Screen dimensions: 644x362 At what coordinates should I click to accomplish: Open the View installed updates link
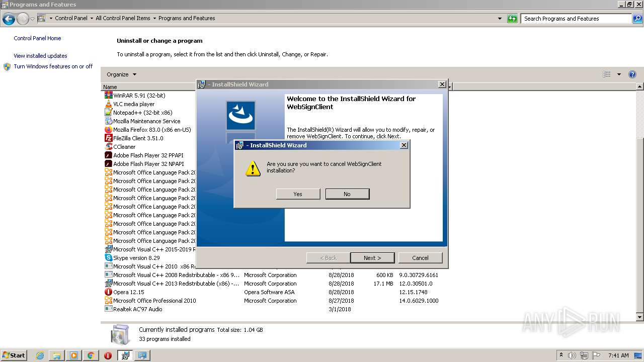pos(40,56)
